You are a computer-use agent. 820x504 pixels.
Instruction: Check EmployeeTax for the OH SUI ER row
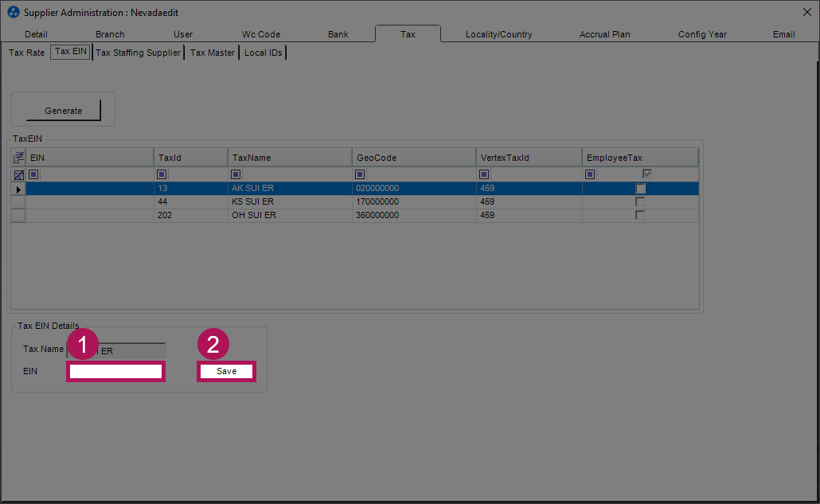point(640,216)
